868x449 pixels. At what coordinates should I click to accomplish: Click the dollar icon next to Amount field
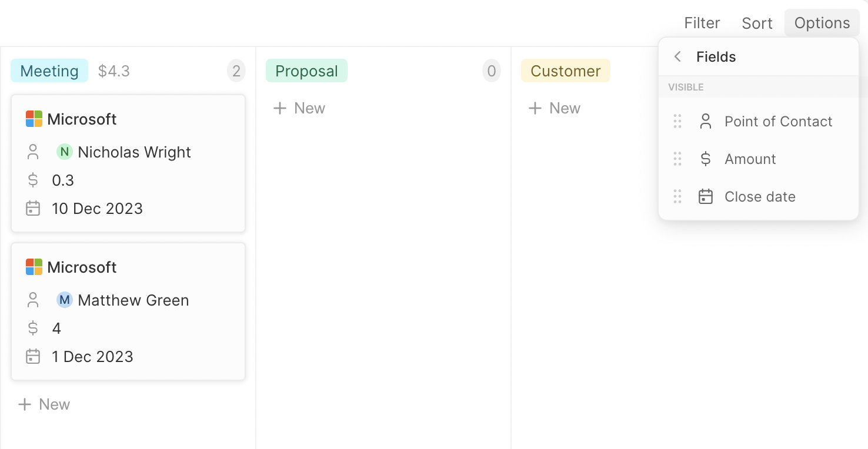click(706, 159)
